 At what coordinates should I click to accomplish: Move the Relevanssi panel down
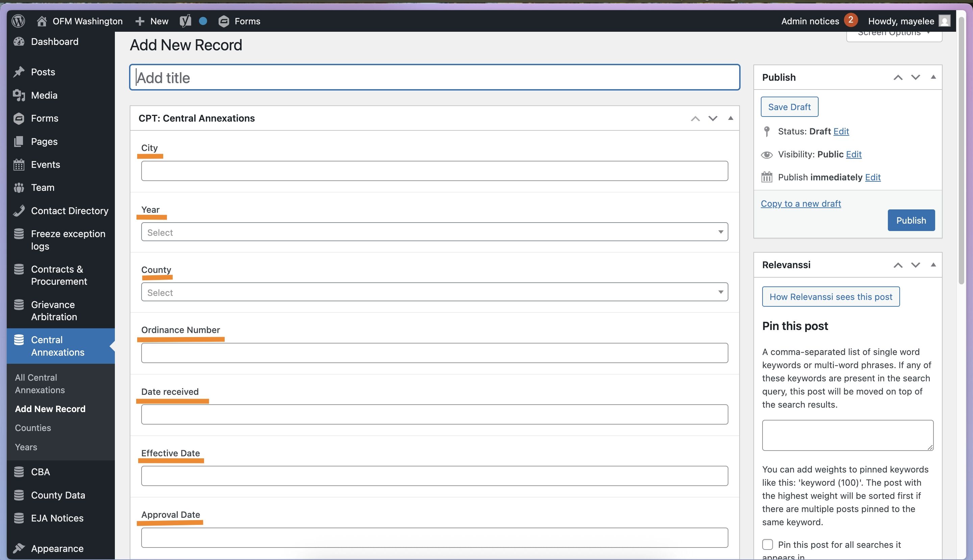915,264
